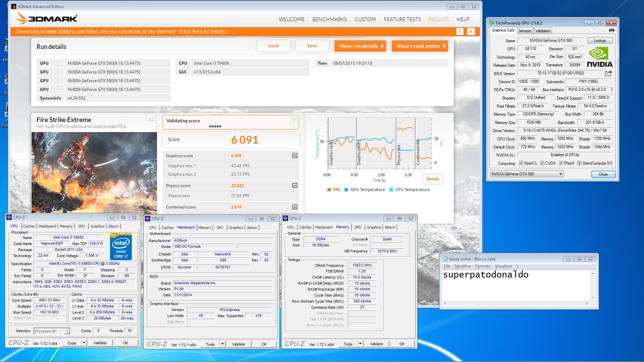Toggle the OpenCL checkbox in GPU-Z
Screen dimensions: 644x362
pos(521,163)
